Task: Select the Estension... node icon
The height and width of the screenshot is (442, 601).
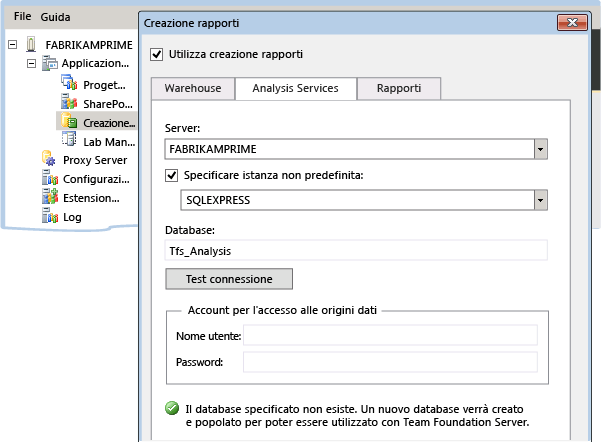Action: point(49,198)
